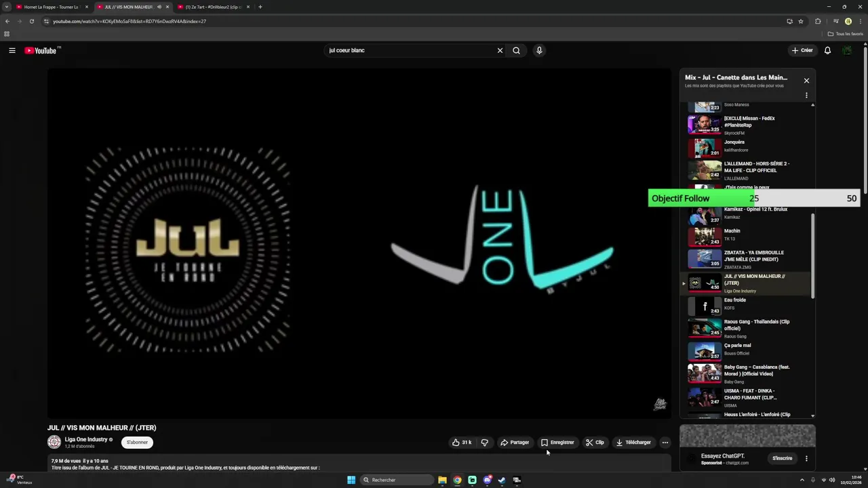This screenshot has height=488, width=868.
Task: Bookmark the page with the star icon
Action: (x=801, y=21)
